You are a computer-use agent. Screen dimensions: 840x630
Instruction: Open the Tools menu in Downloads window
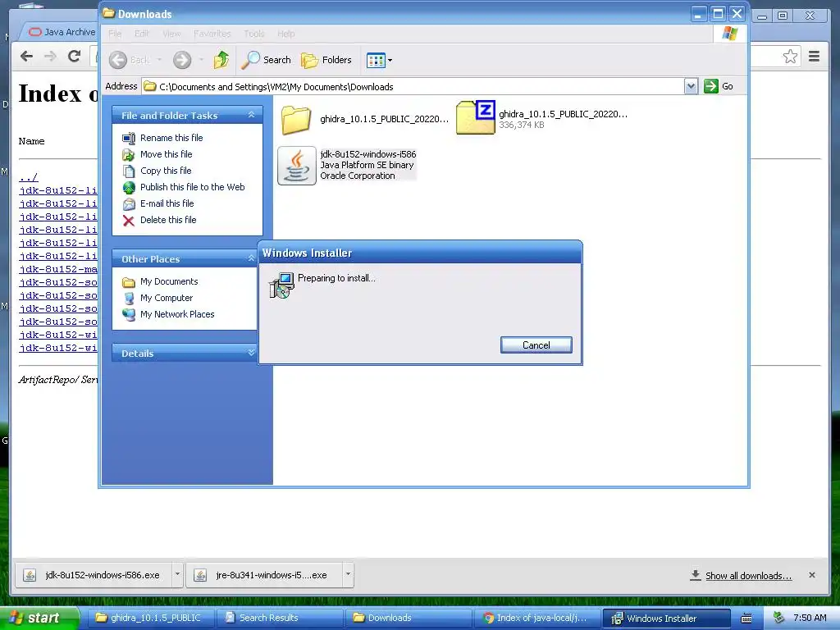click(254, 34)
